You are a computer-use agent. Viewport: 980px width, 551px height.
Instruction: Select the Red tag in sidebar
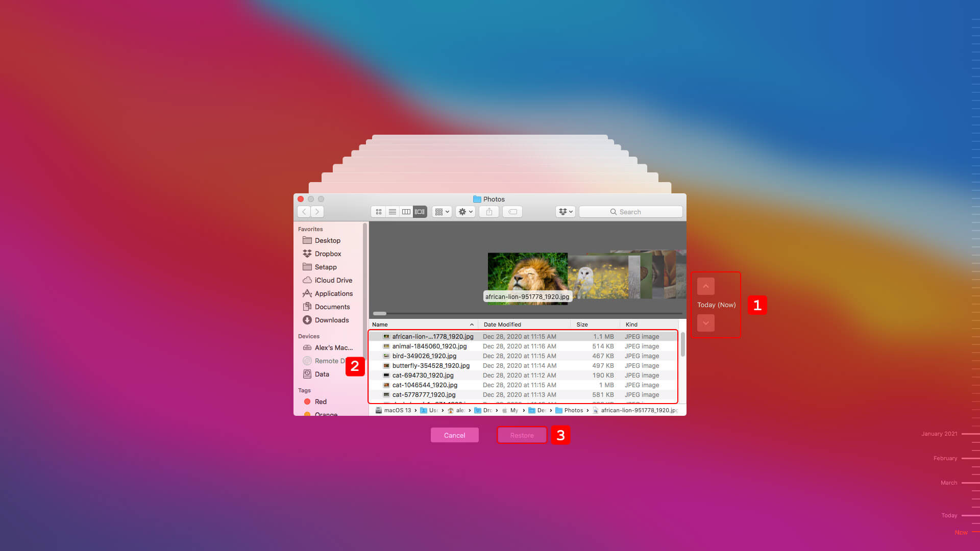(321, 402)
